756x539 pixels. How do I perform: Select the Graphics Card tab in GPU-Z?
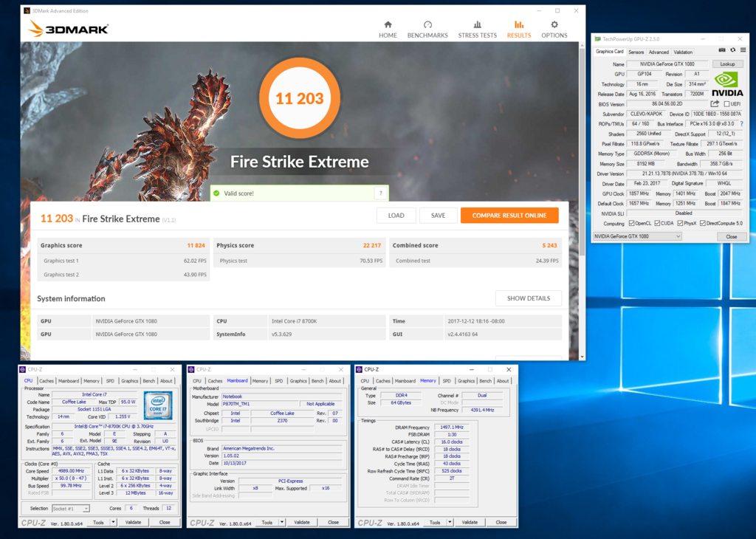pos(609,52)
